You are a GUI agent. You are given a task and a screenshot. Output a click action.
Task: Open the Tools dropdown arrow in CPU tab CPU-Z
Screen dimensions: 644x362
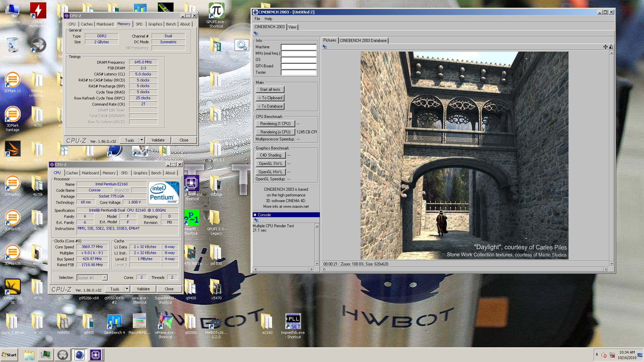pos(127,289)
